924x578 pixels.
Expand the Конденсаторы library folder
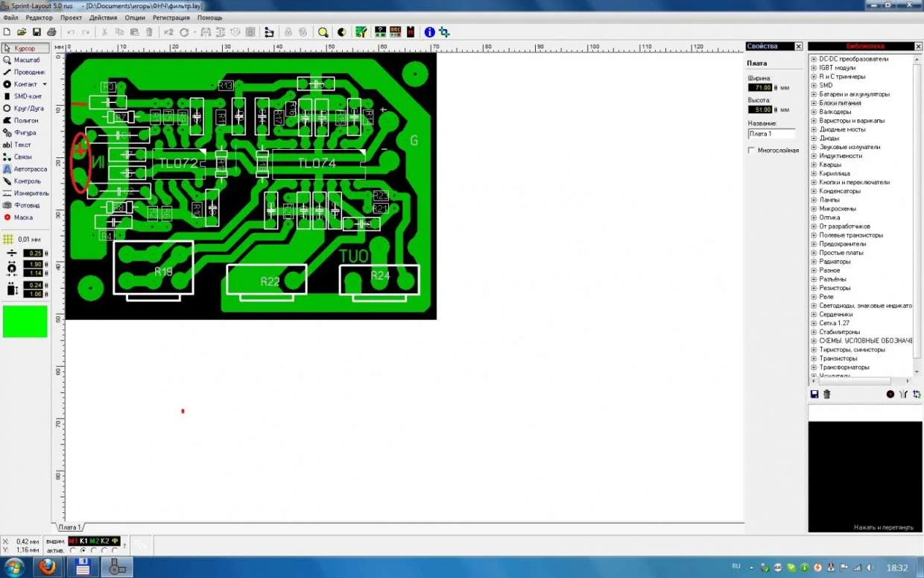coord(814,191)
